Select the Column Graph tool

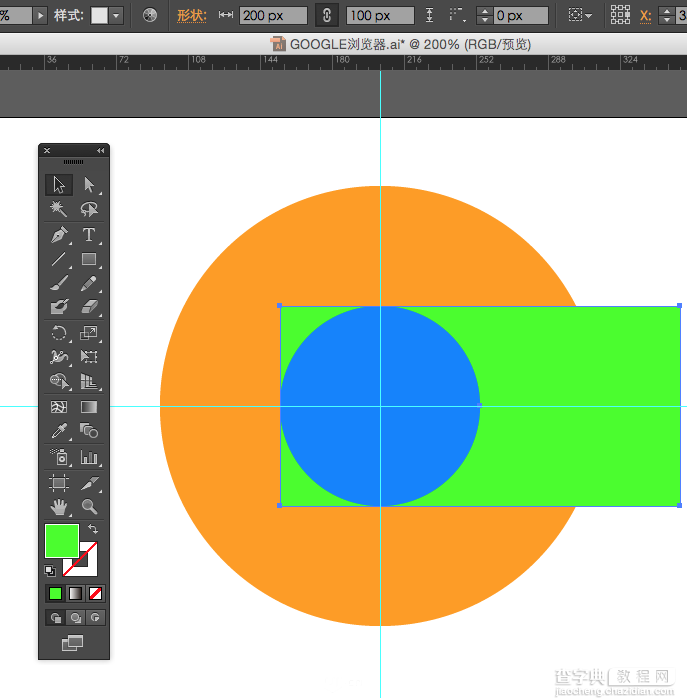(x=89, y=457)
